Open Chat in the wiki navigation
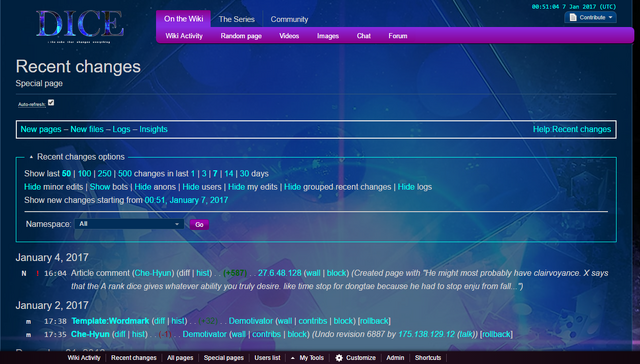The height and width of the screenshot is (364, 640). [363, 36]
